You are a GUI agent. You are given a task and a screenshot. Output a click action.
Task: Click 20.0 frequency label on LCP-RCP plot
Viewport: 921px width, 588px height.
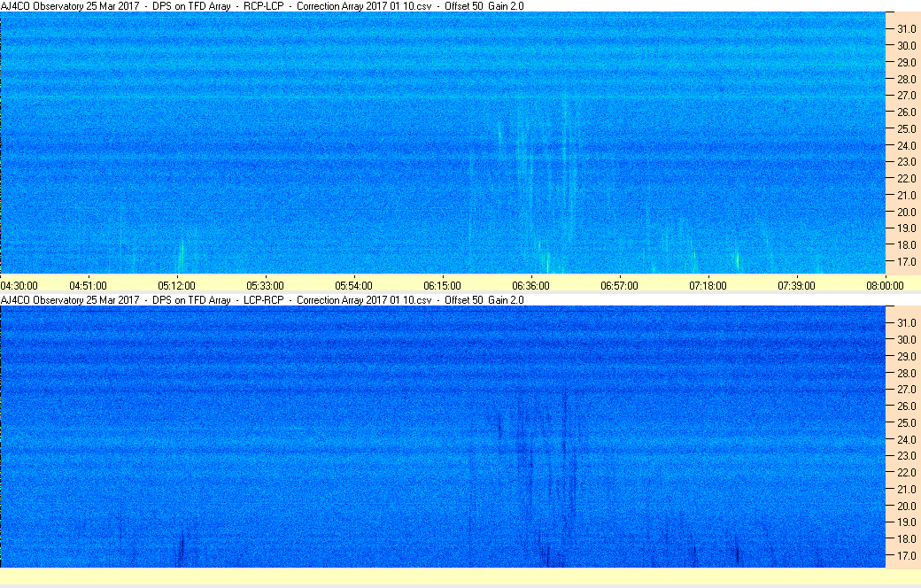[x=906, y=506]
